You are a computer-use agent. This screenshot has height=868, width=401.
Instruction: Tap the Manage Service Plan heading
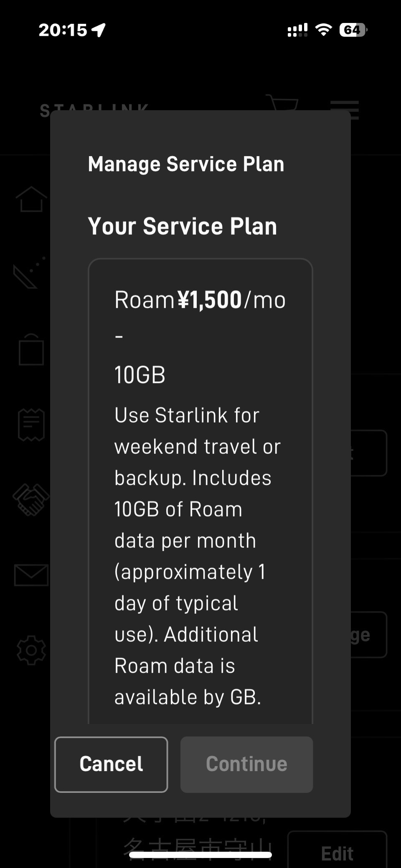coord(186,164)
